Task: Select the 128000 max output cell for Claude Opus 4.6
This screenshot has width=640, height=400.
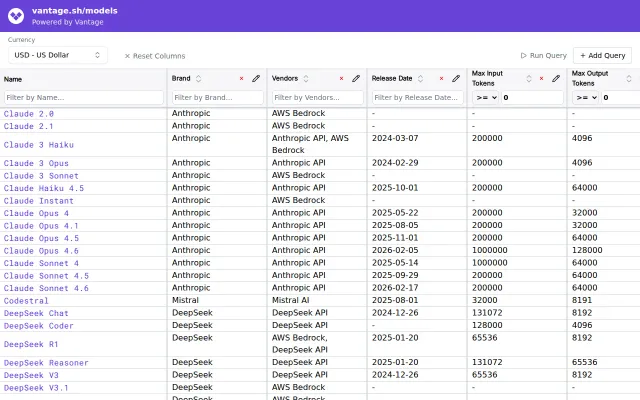Action: pos(603,250)
